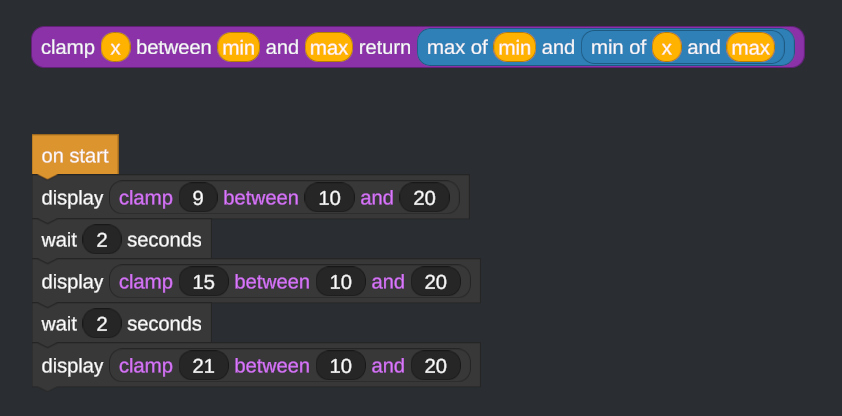
Task: Edit the first wait block's seconds value
Action: tap(102, 239)
